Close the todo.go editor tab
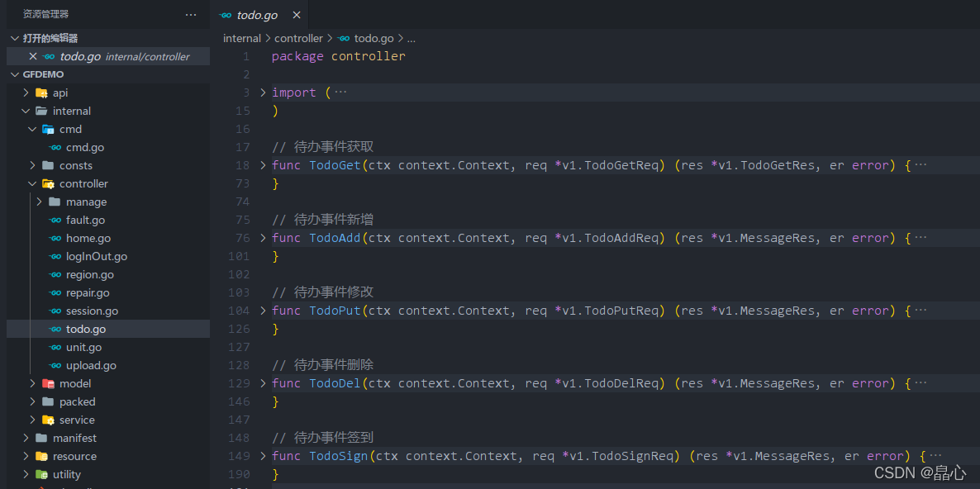 pos(297,15)
